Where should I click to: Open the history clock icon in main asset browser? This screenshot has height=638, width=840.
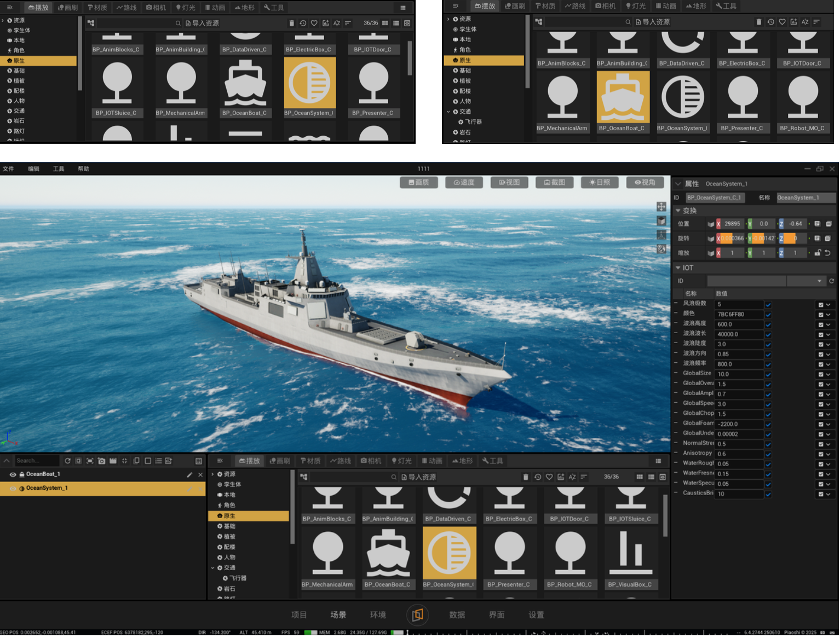pos(538,477)
